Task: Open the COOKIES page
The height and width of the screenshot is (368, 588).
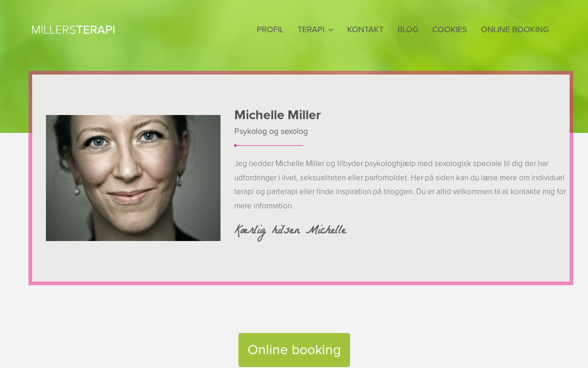Action: point(449,29)
